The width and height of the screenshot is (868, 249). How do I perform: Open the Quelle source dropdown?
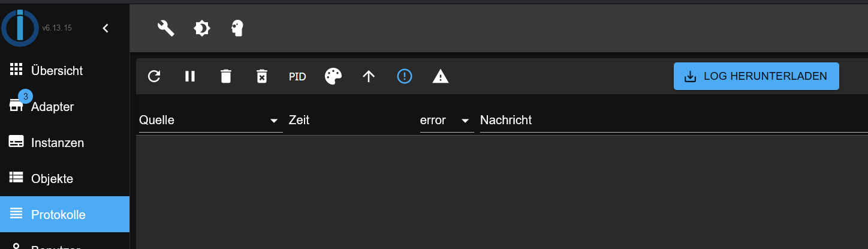pos(210,120)
